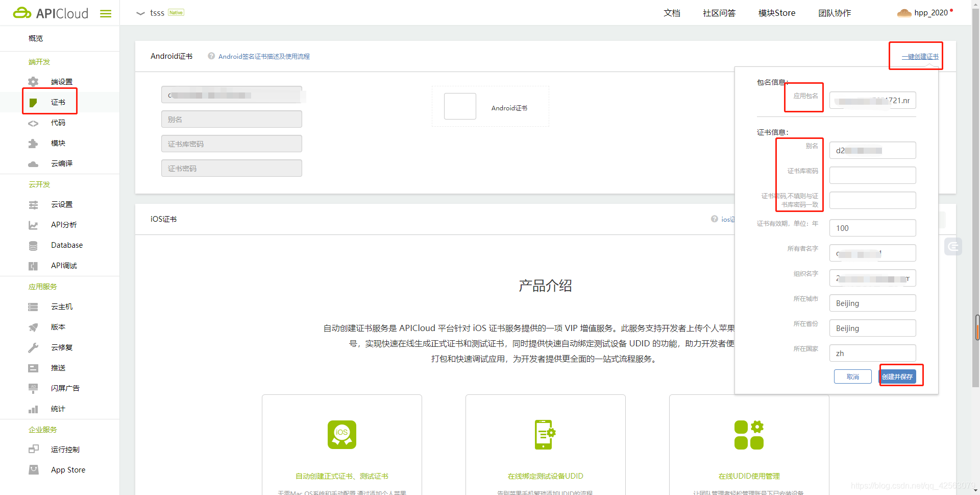The height and width of the screenshot is (495, 980).
Task: Select 概览 in the sidebar
Action: (x=36, y=38)
